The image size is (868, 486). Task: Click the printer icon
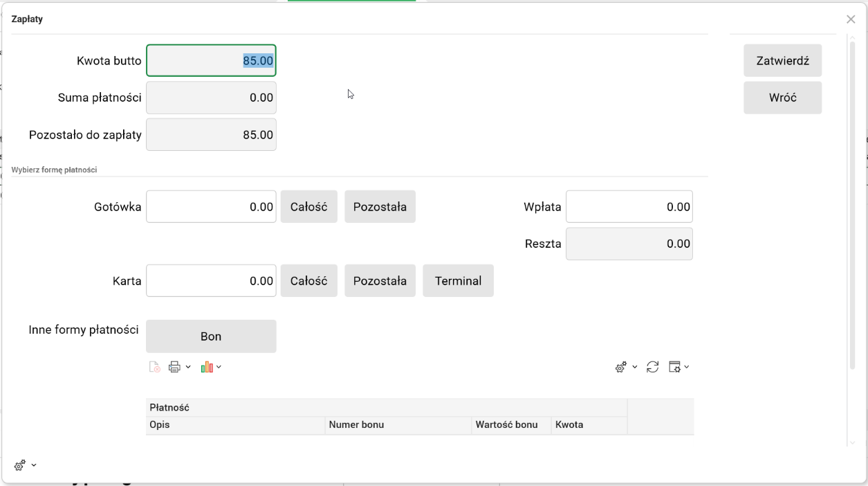coord(174,367)
